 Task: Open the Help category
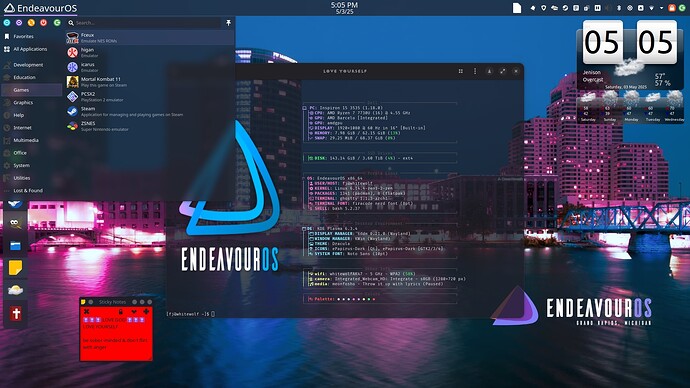[32, 115]
